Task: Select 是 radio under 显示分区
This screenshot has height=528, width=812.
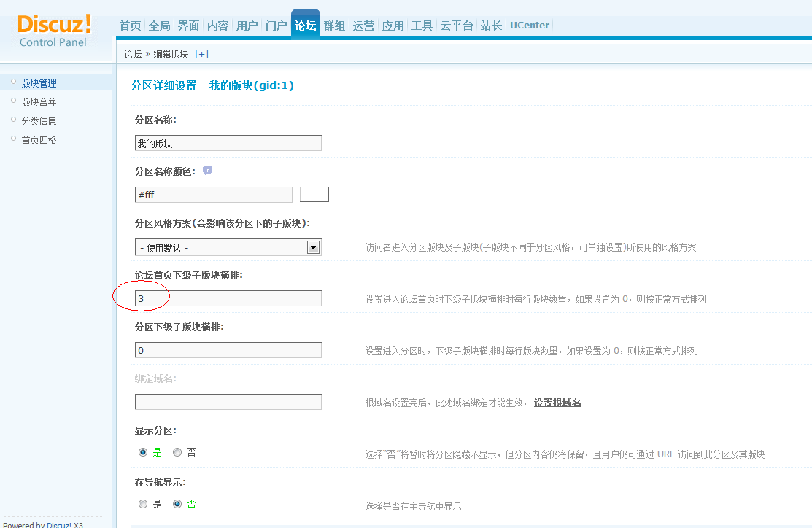Action: coord(143,452)
